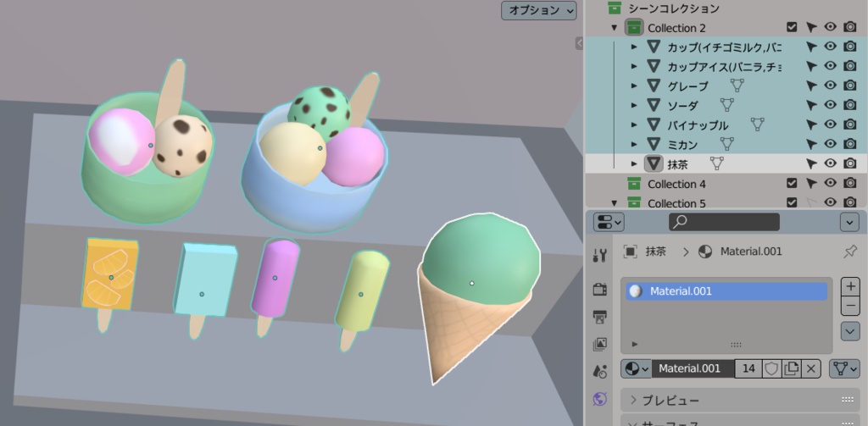Screen dimensions: 868x426
Task: Toggle selectable arrow for カップアイス
Action: pyautogui.click(x=811, y=66)
